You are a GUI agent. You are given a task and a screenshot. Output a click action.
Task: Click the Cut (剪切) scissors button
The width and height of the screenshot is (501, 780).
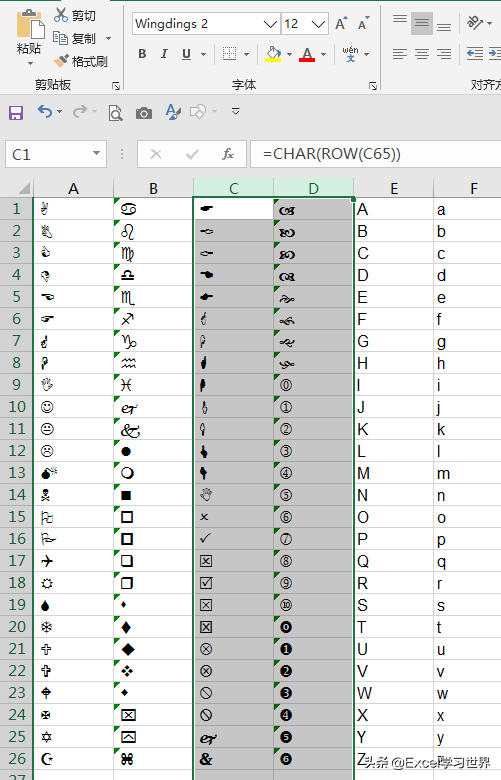tap(75, 15)
